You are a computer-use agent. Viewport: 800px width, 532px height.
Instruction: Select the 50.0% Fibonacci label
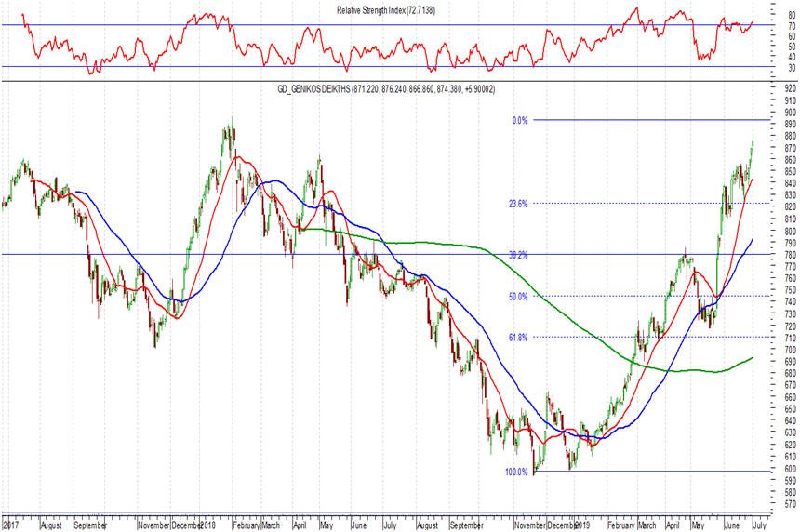pyautogui.click(x=518, y=297)
